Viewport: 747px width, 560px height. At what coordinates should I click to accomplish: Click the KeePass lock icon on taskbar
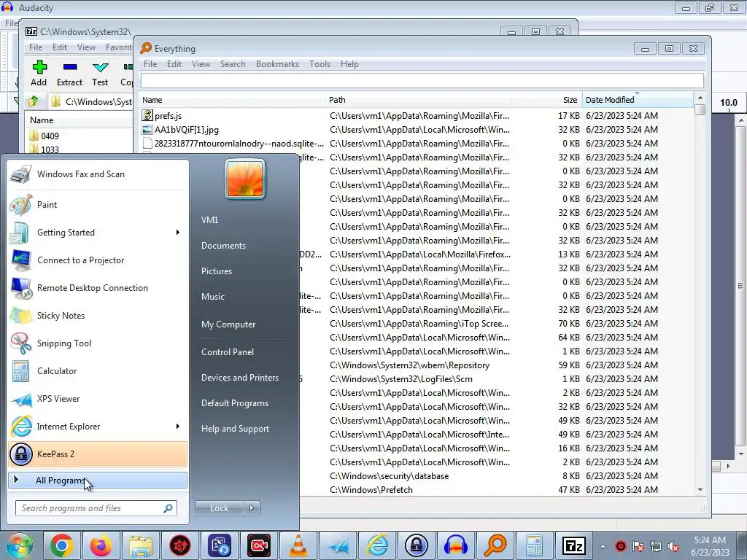pyautogui.click(x=417, y=545)
